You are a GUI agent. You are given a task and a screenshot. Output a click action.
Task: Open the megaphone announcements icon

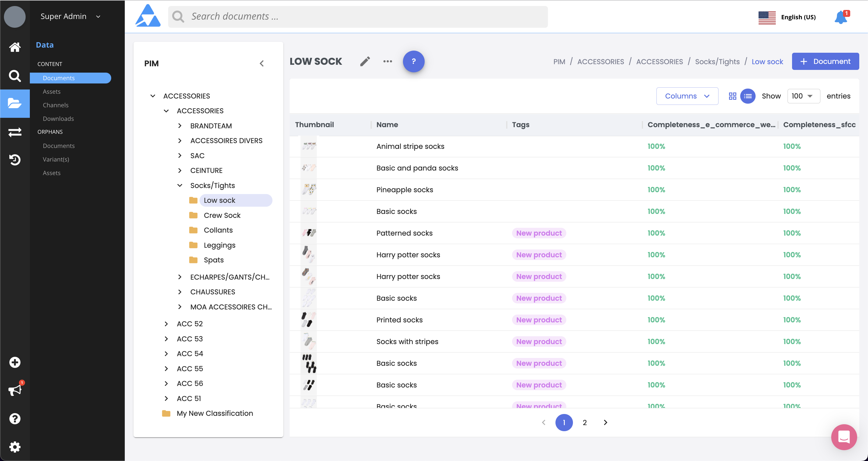(x=15, y=390)
